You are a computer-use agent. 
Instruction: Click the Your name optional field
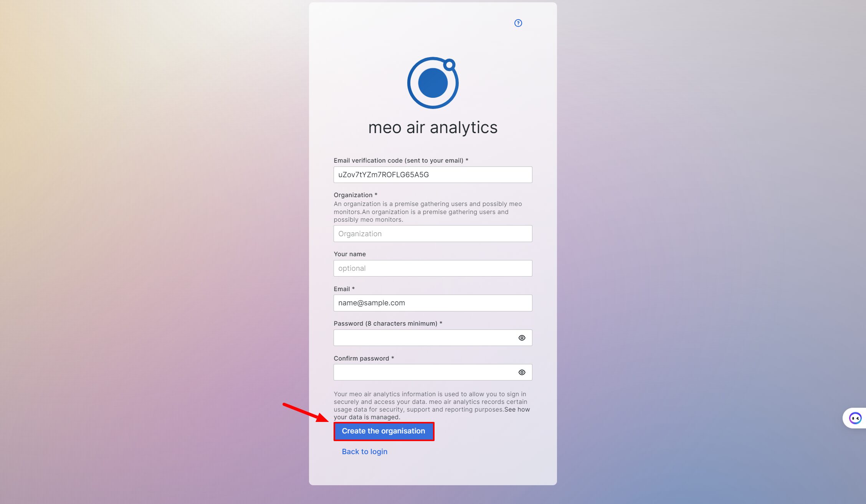coord(432,268)
